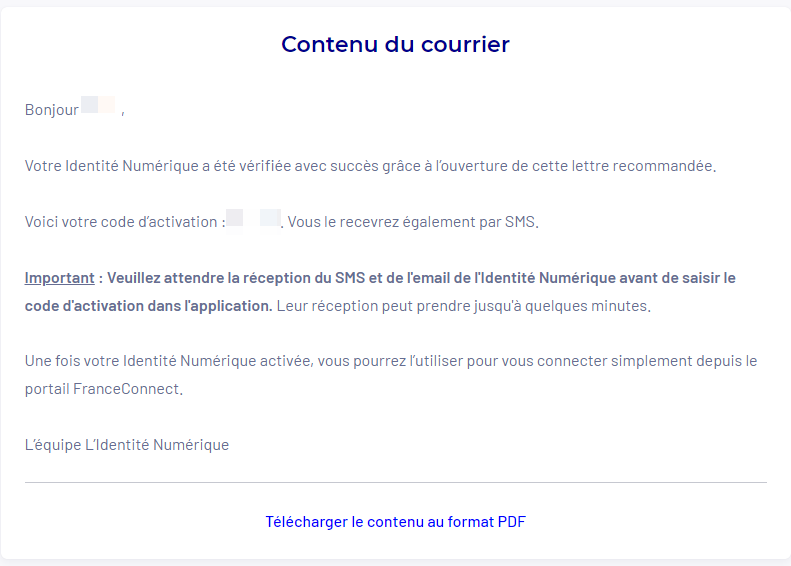
Task: Click the portail FranceConnect text
Action: coord(103,389)
